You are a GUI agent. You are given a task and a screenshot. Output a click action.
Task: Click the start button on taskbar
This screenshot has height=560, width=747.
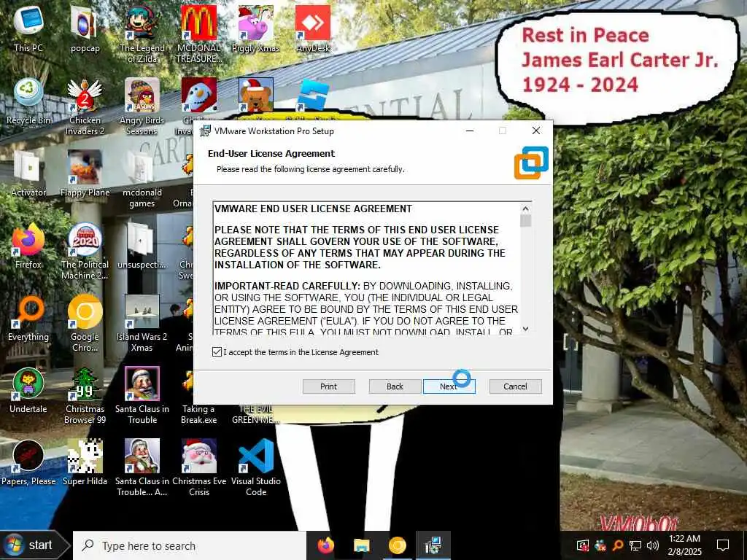point(34,545)
